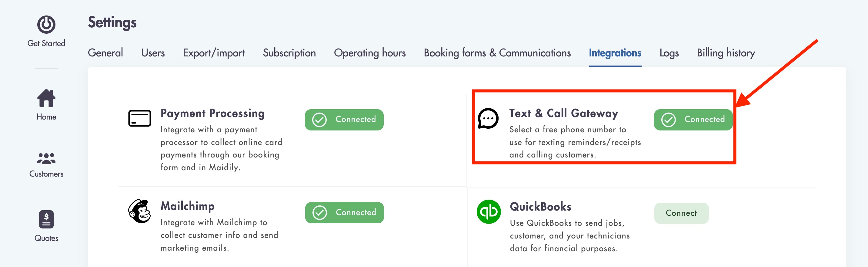Click the green QuickBooks logo
Image resolution: width=868 pixels, height=267 pixels.
pyautogui.click(x=489, y=212)
